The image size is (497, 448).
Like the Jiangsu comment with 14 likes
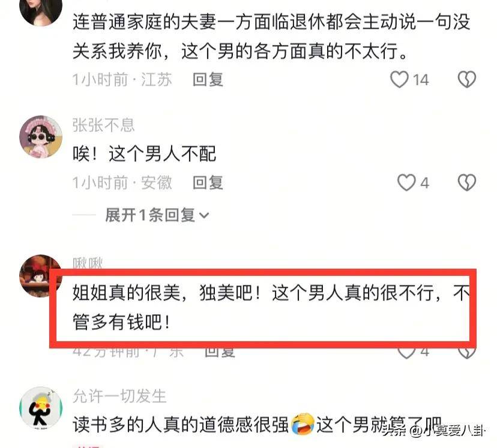pos(399,79)
